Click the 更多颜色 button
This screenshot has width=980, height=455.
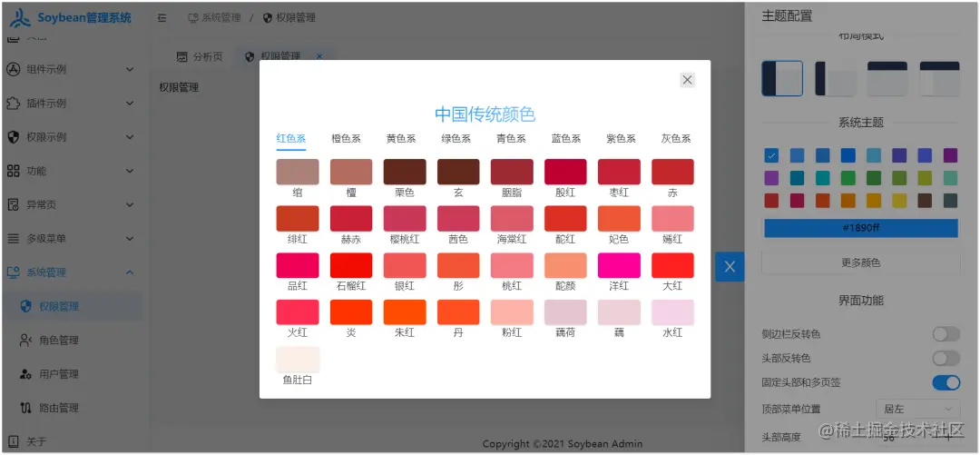(860, 262)
